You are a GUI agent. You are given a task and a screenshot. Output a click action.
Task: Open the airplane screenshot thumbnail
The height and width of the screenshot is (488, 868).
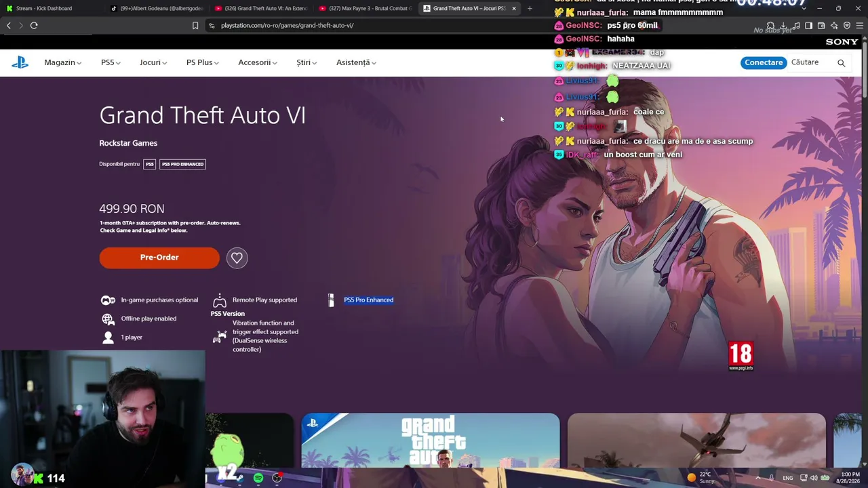point(696,441)
